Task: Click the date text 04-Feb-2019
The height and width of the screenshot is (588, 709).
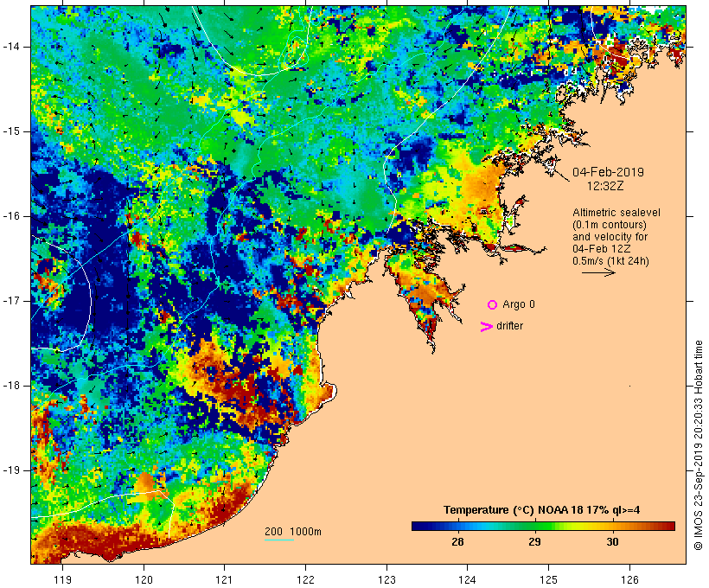Action: coord(608,172)
